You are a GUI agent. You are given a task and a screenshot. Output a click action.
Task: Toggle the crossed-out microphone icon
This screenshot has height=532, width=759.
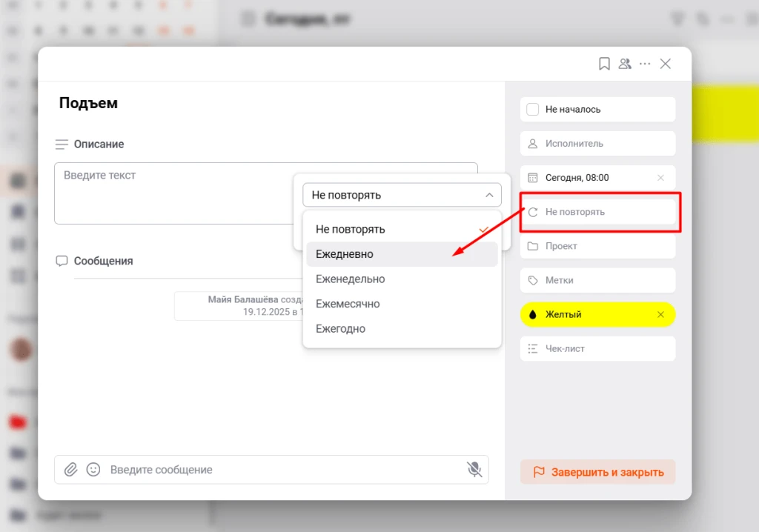point(474,469)
